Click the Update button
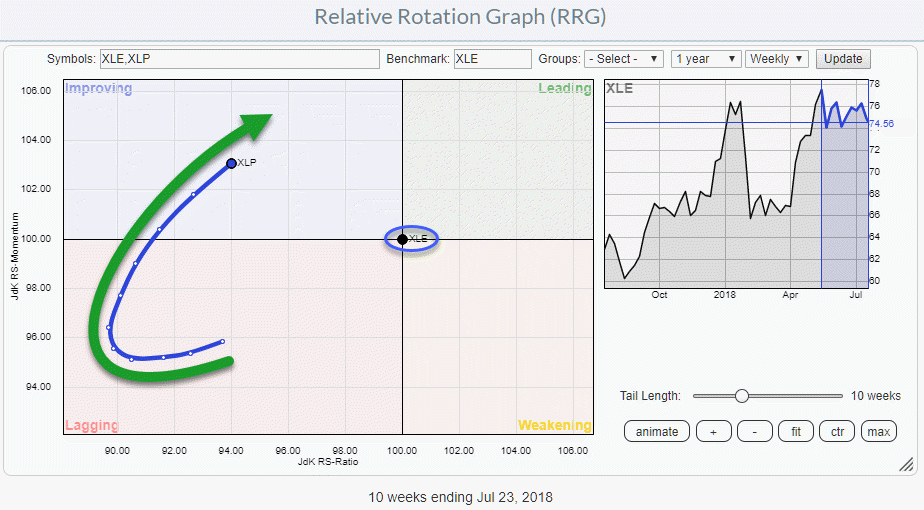 [843, 59]
